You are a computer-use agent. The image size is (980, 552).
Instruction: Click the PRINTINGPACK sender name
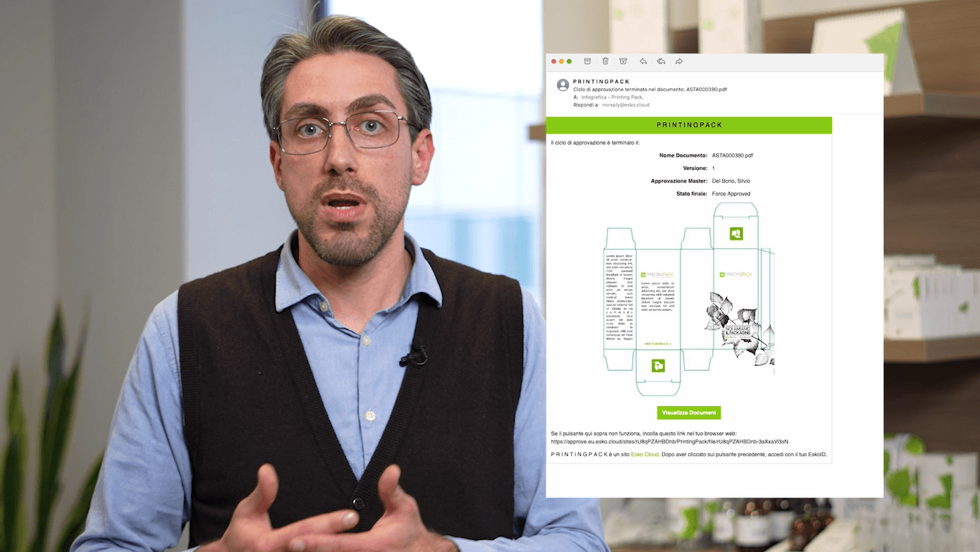pyautogui.click(x=601, y=82)
